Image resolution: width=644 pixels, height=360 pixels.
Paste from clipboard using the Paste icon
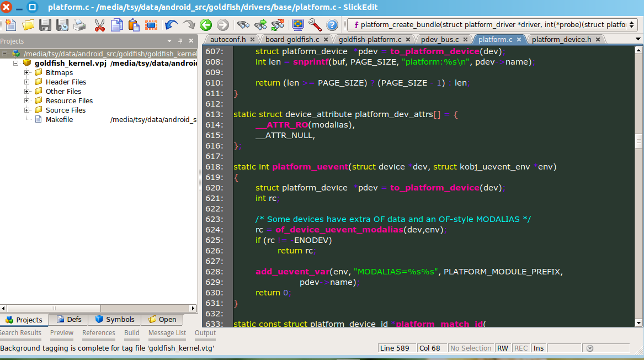point(134,25)
